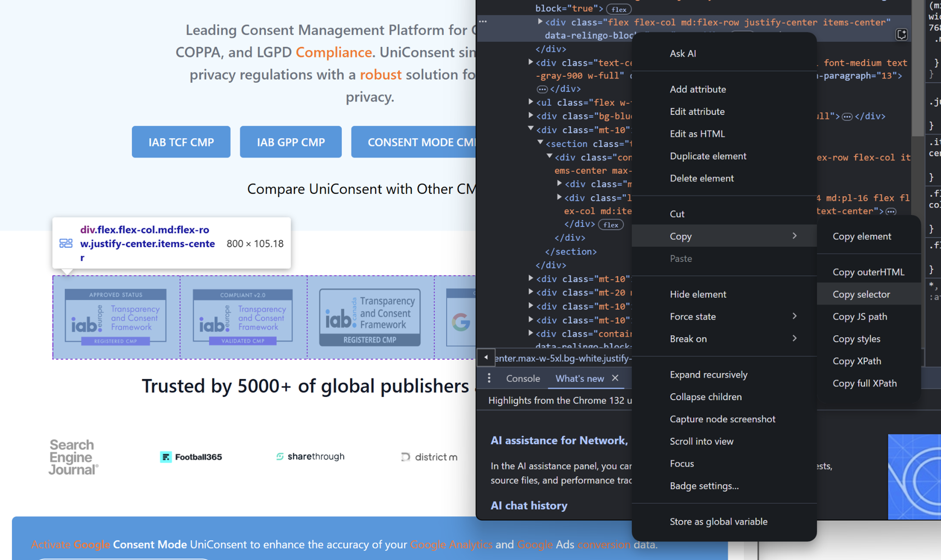Choose Expand recursively
Screen dimensions: 941x560
pos(724,375)
